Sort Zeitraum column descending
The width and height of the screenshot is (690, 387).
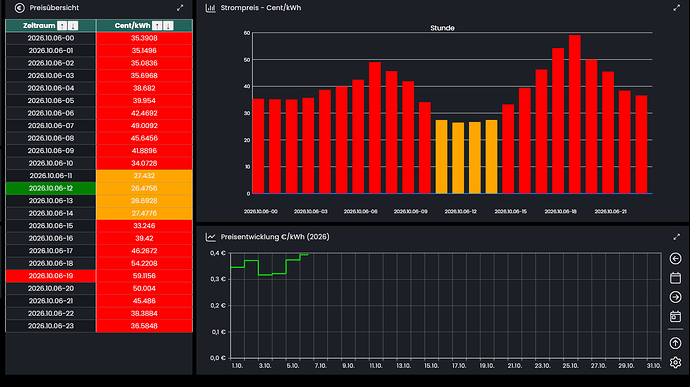pos(73,26)
